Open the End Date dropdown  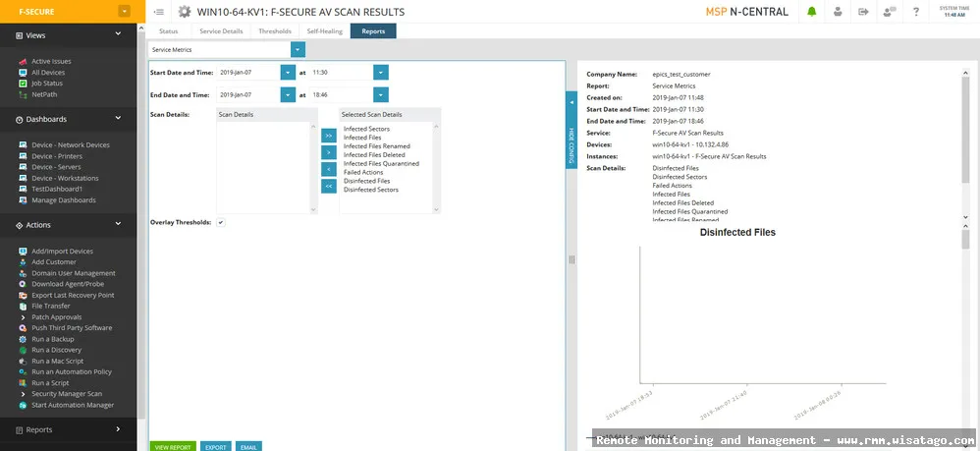pyautogui.click(x=288, y=94)
